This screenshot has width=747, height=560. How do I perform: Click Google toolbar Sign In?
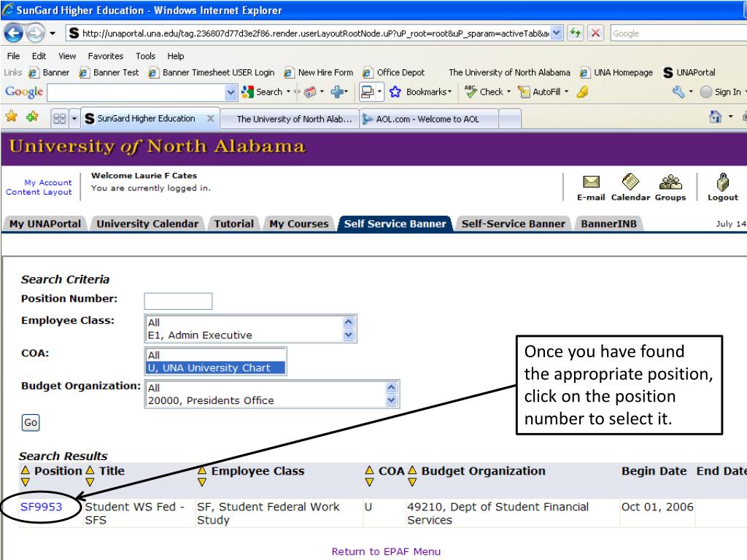coord(721,92)
